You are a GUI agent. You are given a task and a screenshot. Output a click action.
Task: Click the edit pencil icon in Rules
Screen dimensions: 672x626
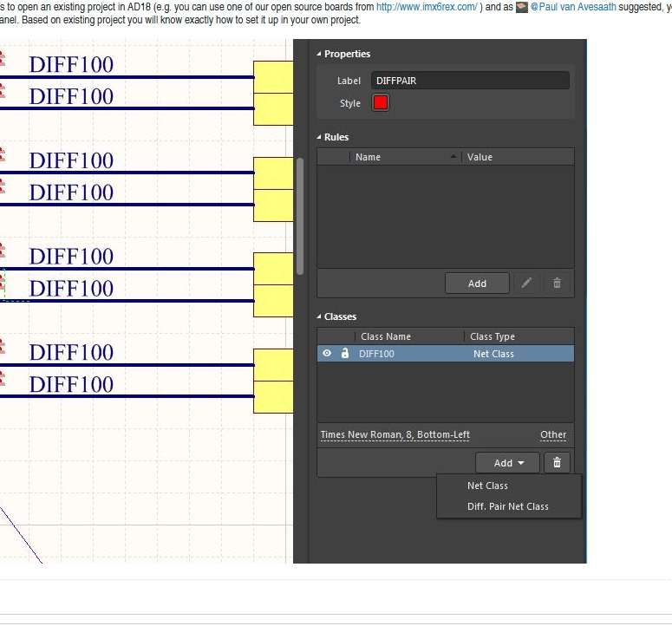(526, 284)
